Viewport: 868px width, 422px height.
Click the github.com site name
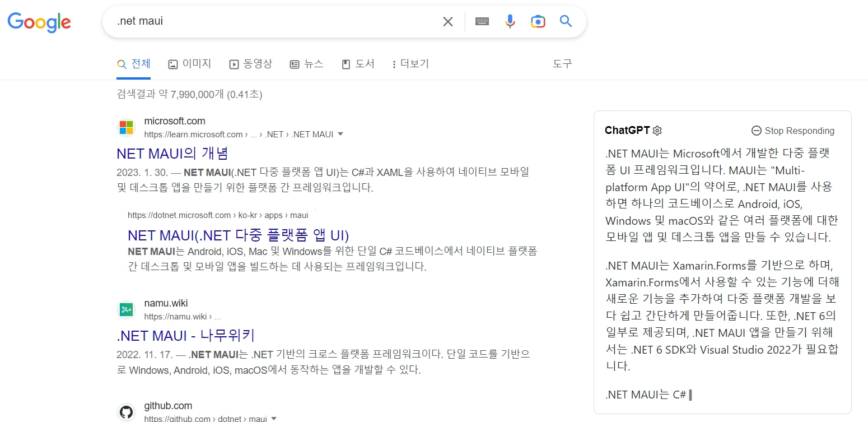coord(168,406)
